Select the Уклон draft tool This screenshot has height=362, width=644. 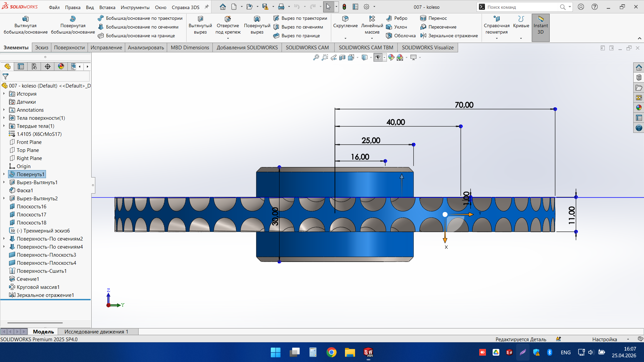click(x=397, y=27)
